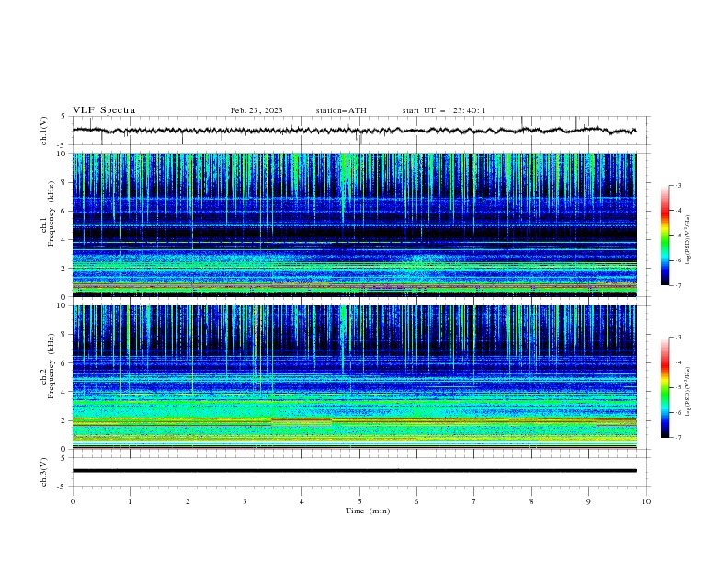Click the "8" kHz tick on the ch.1 spectrogram

(x=64, y=182)
